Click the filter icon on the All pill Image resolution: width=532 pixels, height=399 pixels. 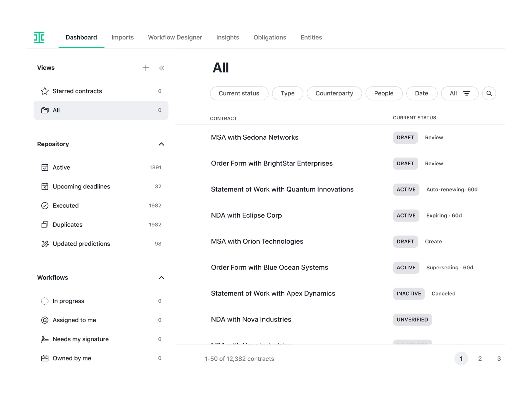pos(467,93)
